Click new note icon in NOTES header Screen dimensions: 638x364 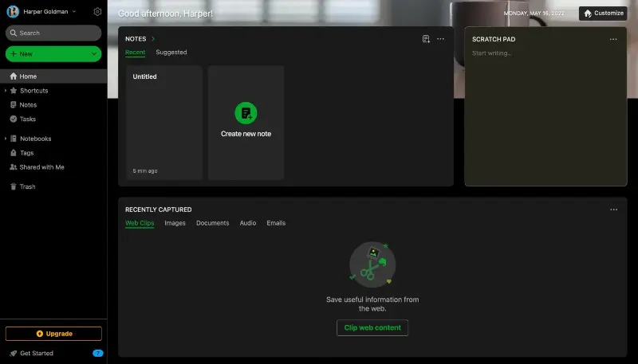click(x=426, y=39)
